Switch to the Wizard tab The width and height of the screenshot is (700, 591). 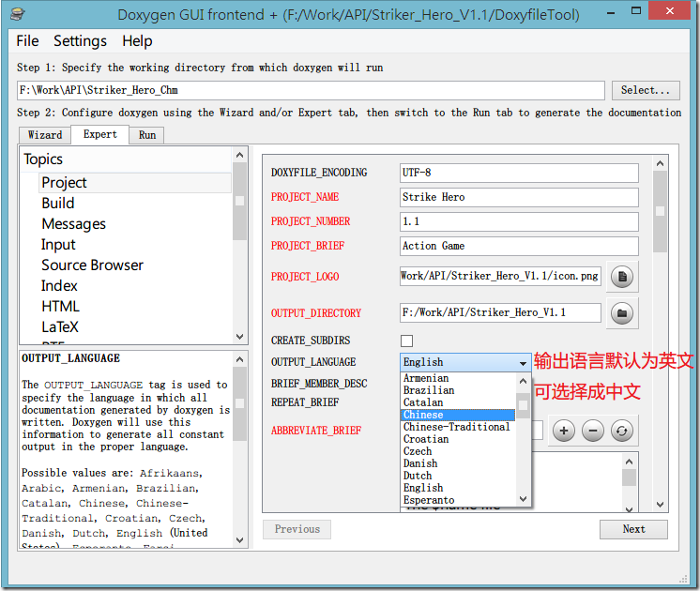click(x=45, y=135)
